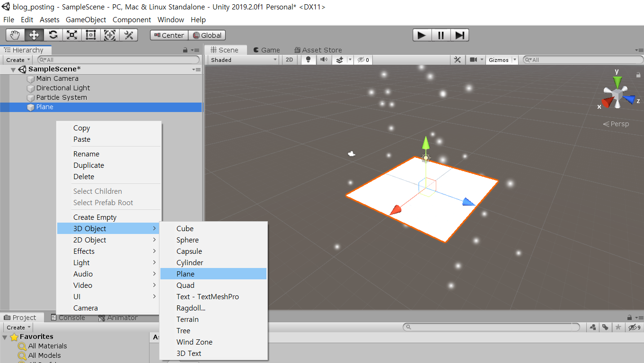Toggle hidden objects visibility counter
This screenshot has height=363, width=644.
[363, 60]
